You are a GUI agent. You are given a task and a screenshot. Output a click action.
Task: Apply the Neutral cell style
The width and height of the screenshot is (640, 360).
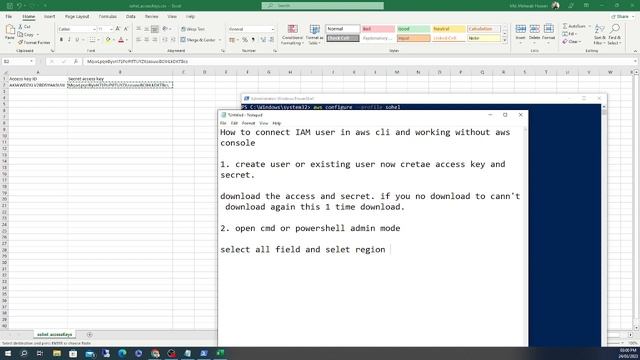pyautogui.click(x=449, y=29)
